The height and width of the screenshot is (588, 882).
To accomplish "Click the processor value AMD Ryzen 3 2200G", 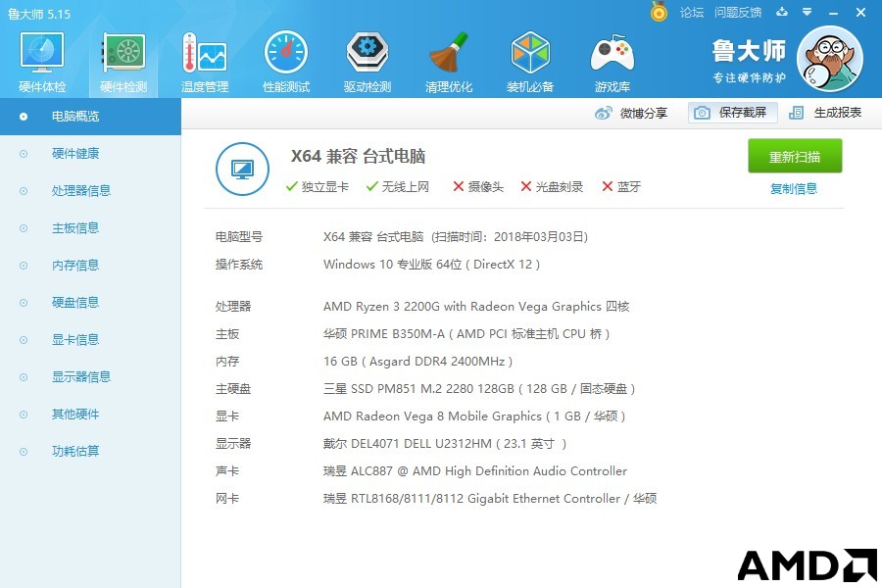I will pyautogui.click(x=476, y=307).
